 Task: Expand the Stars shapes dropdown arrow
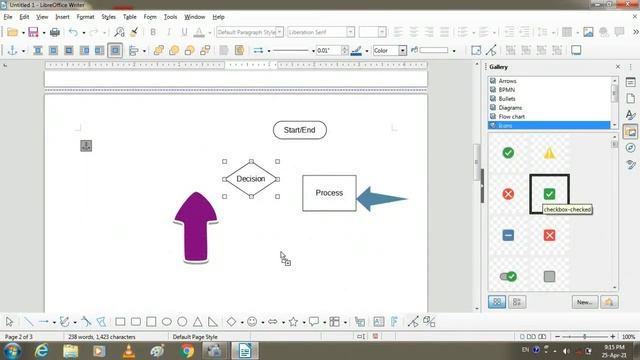click(304, 322)
